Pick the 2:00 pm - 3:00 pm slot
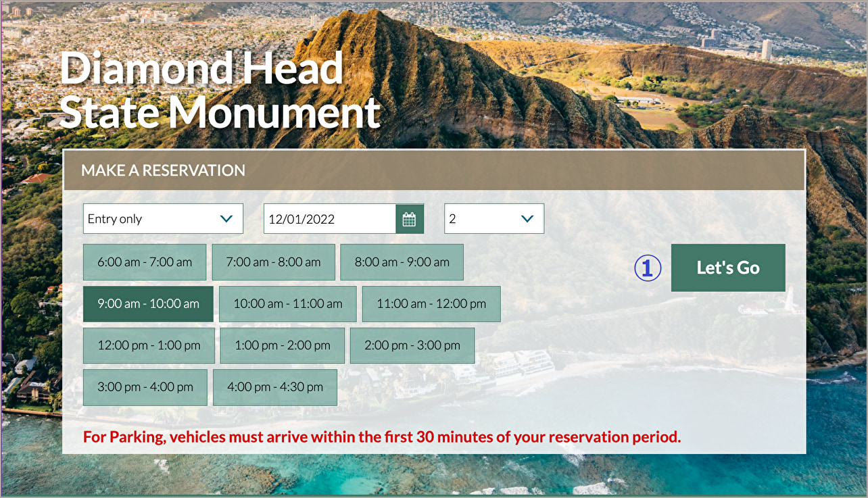This screenshot has width=868, height=498. click(x=412, y=345)
